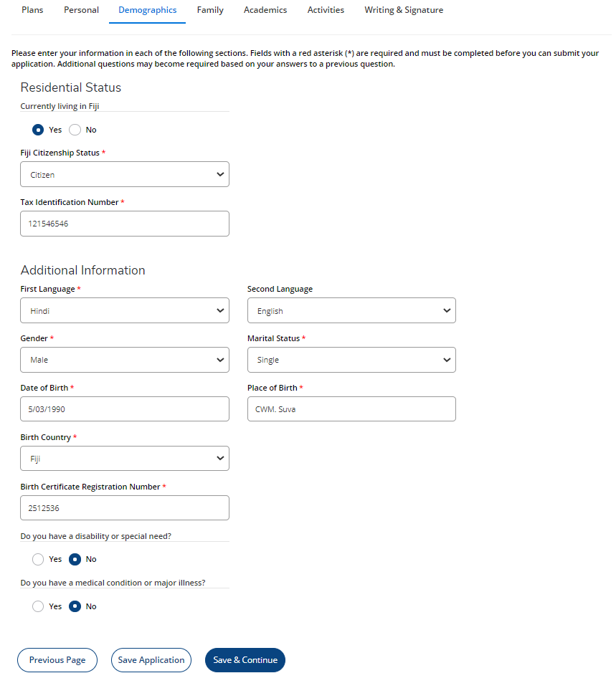Open the Fiji Citizenship Status dropdown
This screenshot has height=673, width=616.
click(125, 174)
